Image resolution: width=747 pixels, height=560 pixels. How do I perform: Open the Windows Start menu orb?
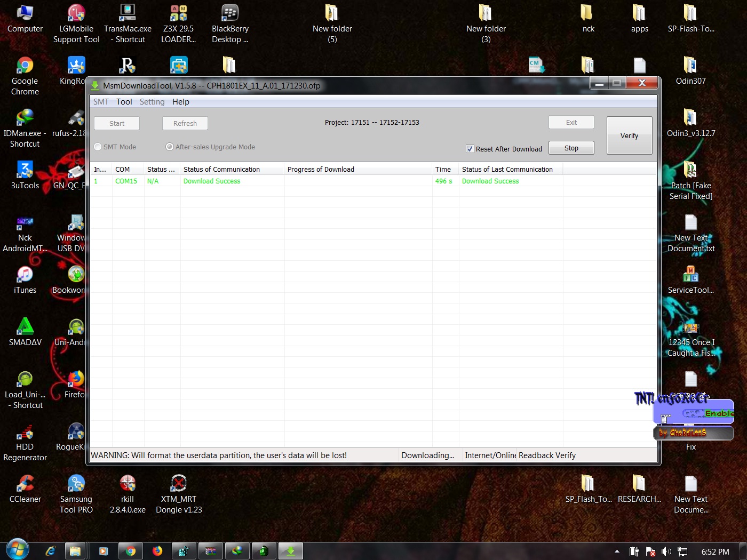pos(18,550)
